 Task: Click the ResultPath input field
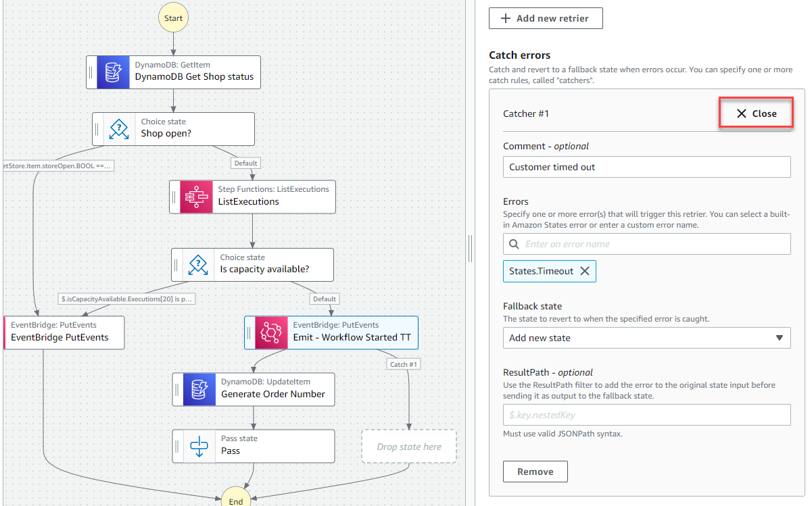(x=646, y=415)
